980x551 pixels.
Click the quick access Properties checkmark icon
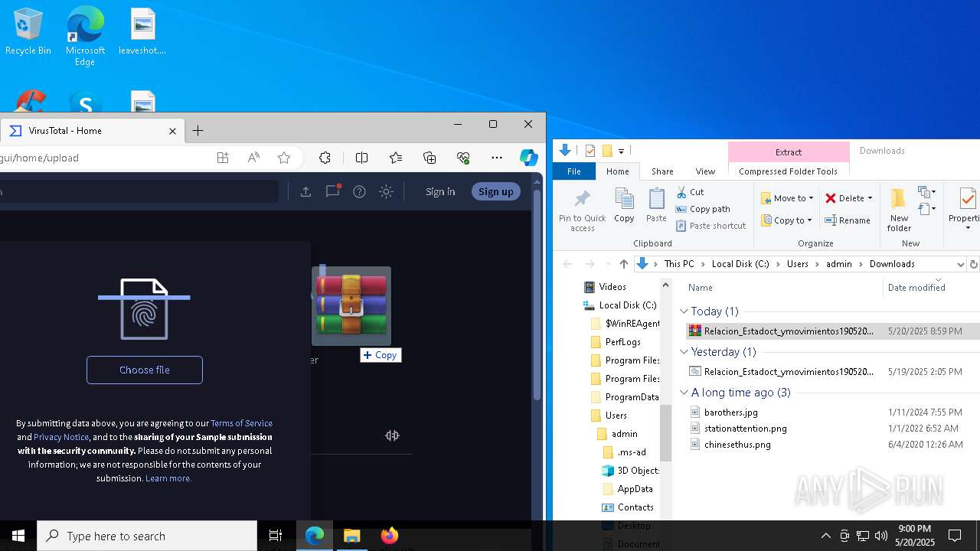[x=590, y=151]
